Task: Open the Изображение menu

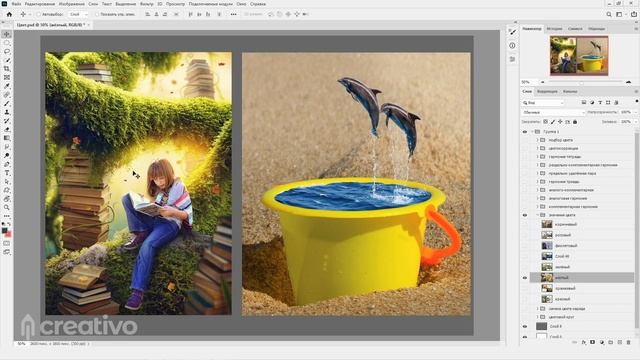Action: (x=71, y=4)
